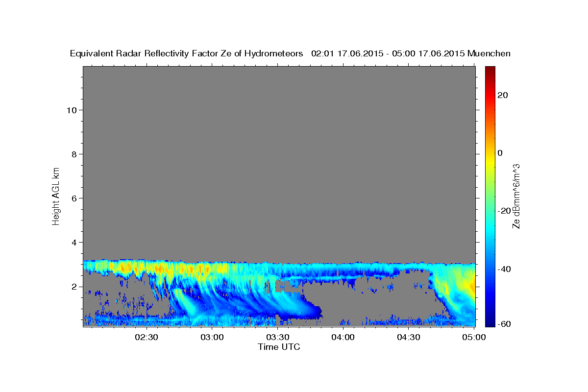The image size is (588, 392).
Task: Click the '04:00' time tick label
Action: (x=343, y=338)
